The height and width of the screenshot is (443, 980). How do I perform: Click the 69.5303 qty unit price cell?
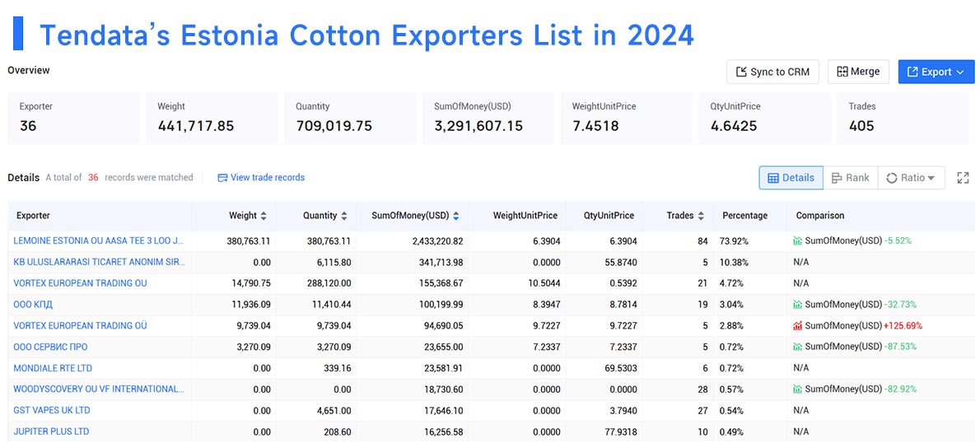point(619,368)
